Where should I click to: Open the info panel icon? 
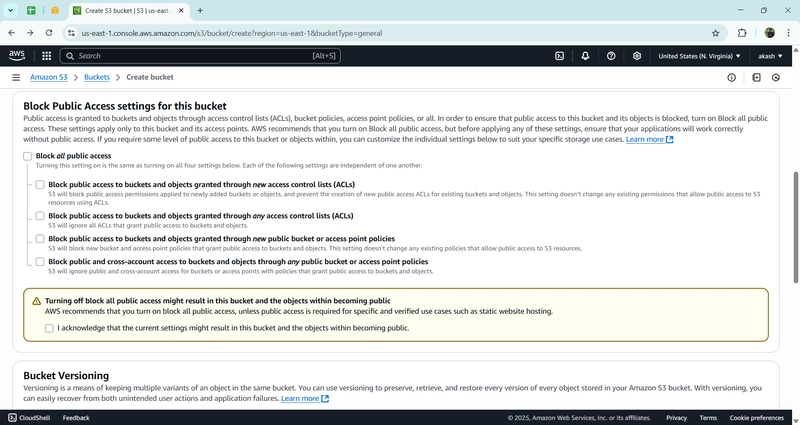pyautogui.click(x=732, y=78)
